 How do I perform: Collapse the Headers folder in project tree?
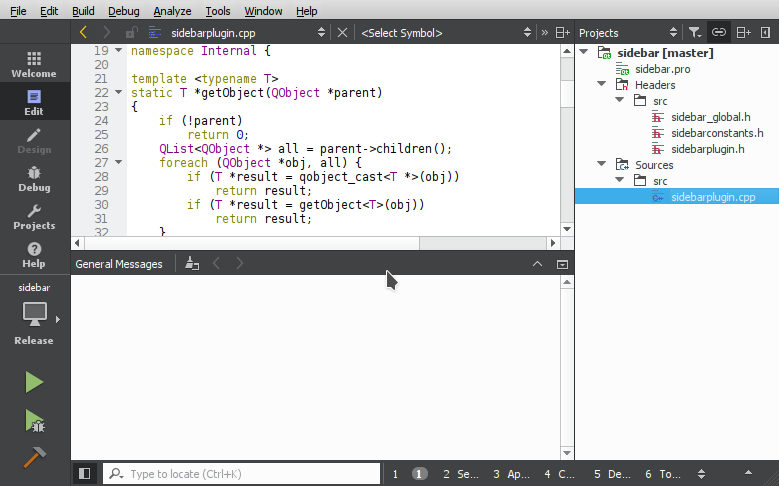point(601,85)
